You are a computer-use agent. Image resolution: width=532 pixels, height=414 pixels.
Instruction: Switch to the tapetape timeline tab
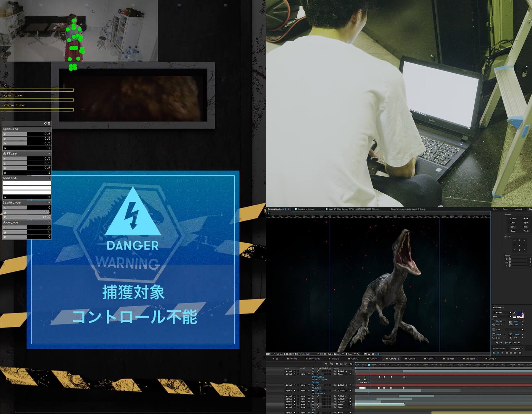[450, 359]
